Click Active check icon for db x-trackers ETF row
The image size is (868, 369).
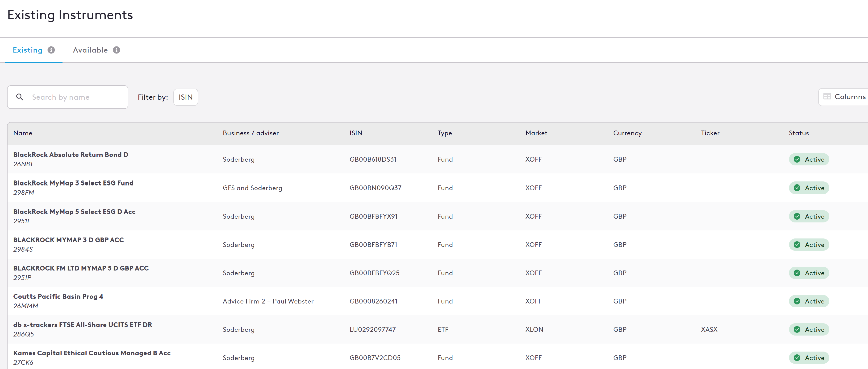(797, 330)
